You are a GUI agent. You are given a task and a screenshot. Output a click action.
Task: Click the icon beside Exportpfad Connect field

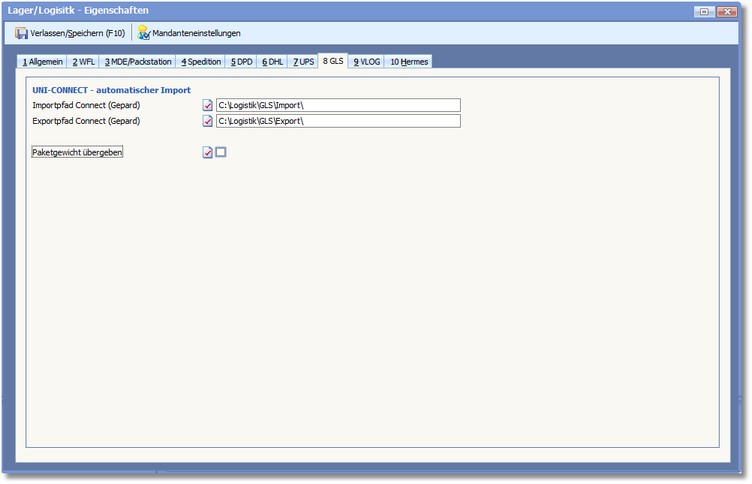[208, 121]
